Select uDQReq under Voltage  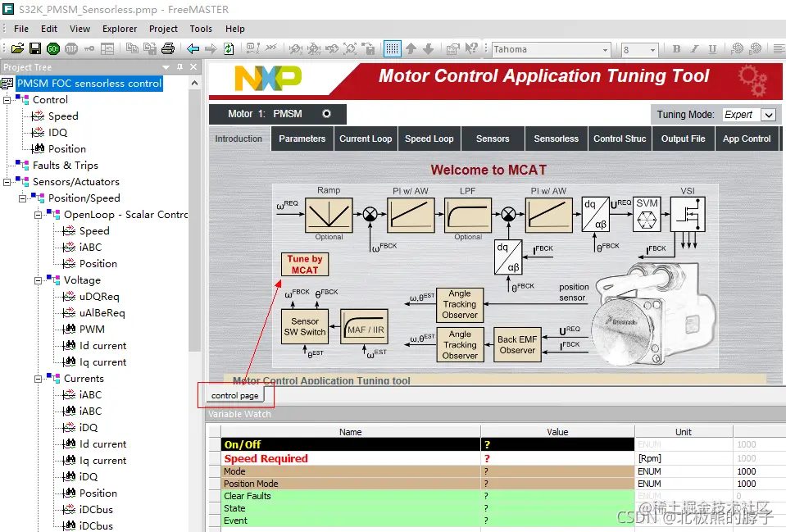(x=99, y=297)
